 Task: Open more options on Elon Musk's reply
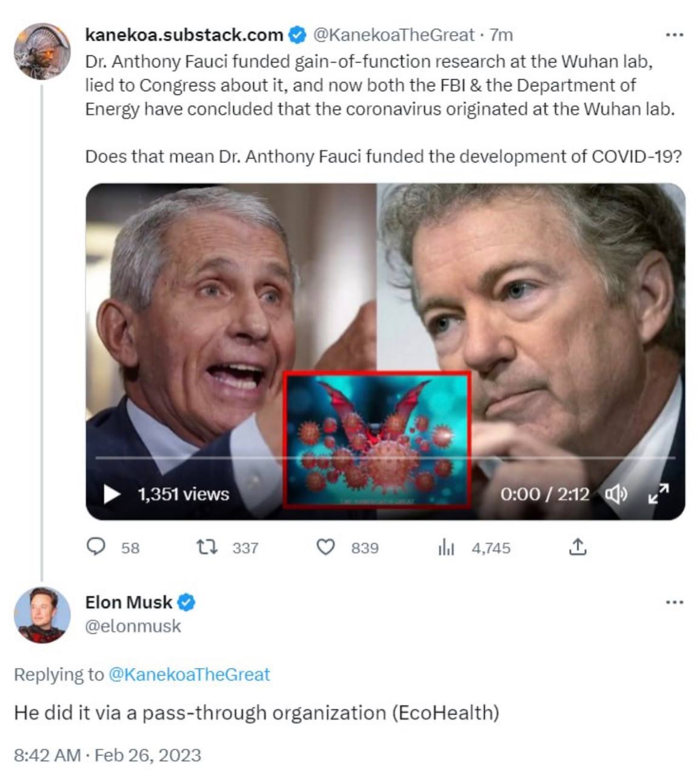click(674, 603)
